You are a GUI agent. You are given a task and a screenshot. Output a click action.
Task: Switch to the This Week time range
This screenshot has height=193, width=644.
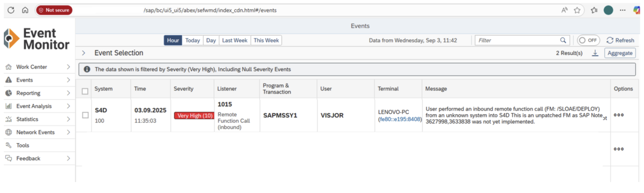(266, 40)
